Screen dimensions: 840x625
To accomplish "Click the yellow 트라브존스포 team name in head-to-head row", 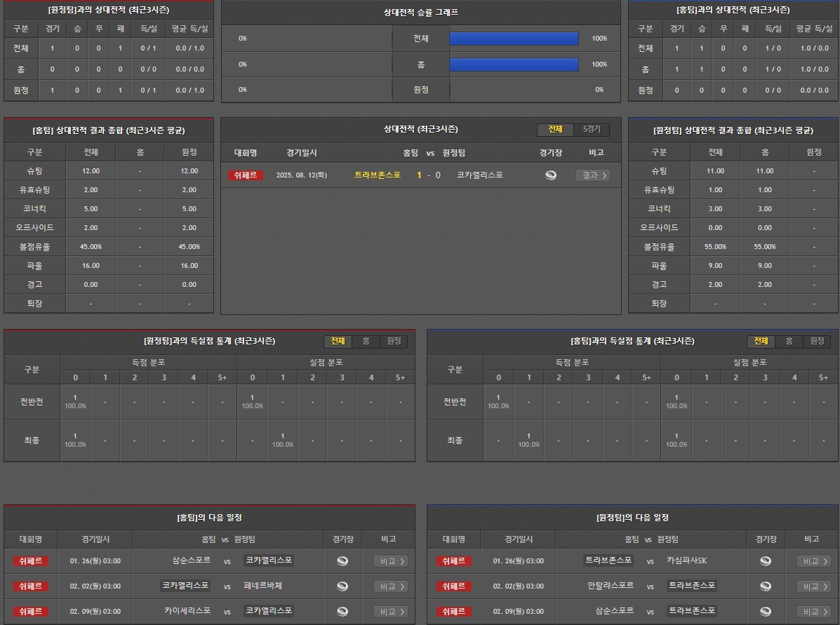I will 378,175.
